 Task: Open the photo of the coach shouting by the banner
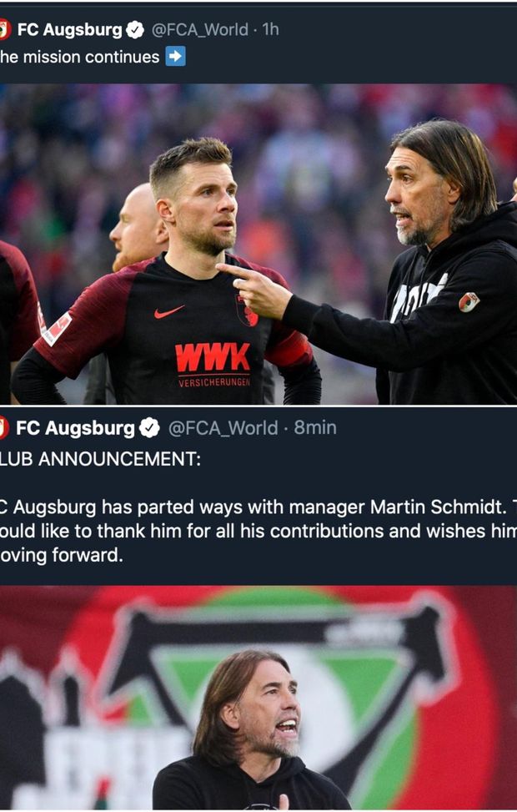pos(258,698)
